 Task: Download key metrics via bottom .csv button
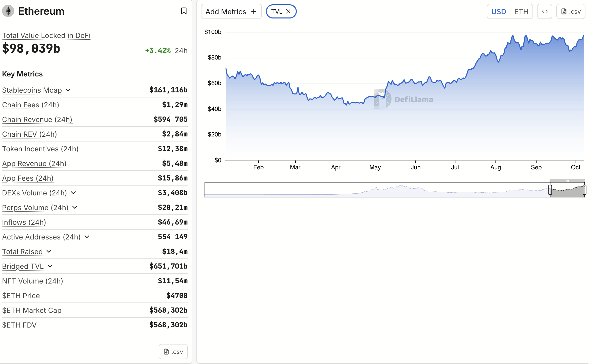tap(173, 352)
